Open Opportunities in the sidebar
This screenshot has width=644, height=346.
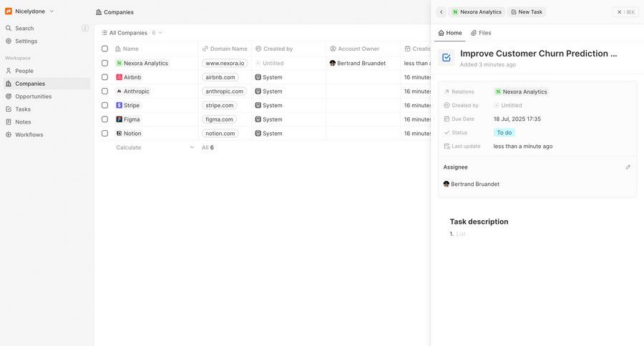tap(33, 97)
